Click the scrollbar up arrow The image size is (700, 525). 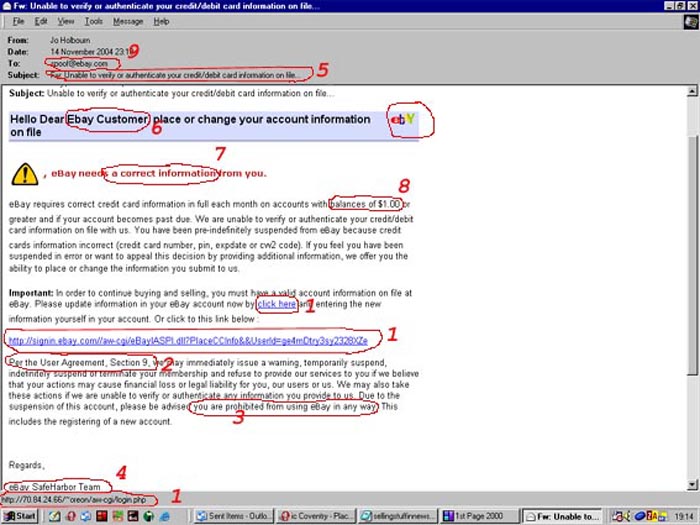pyautogui.click(x=692, y=91)
